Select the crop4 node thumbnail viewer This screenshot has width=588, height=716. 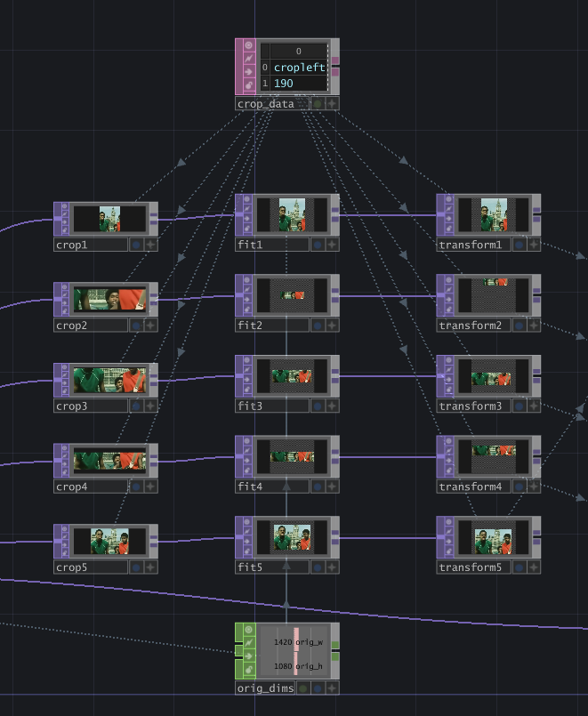click(109, 461)
